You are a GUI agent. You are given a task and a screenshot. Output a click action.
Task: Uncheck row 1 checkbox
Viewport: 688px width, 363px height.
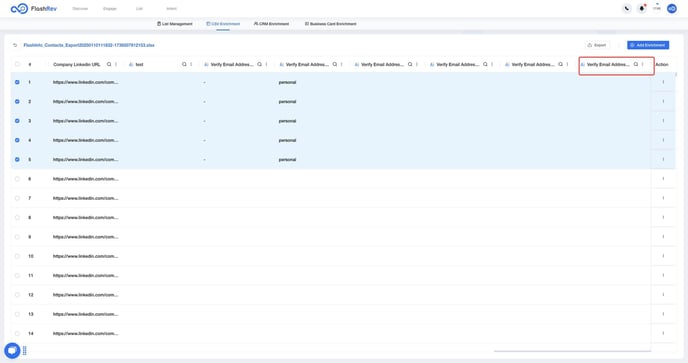pyautogui.click(x=17, y=82)
